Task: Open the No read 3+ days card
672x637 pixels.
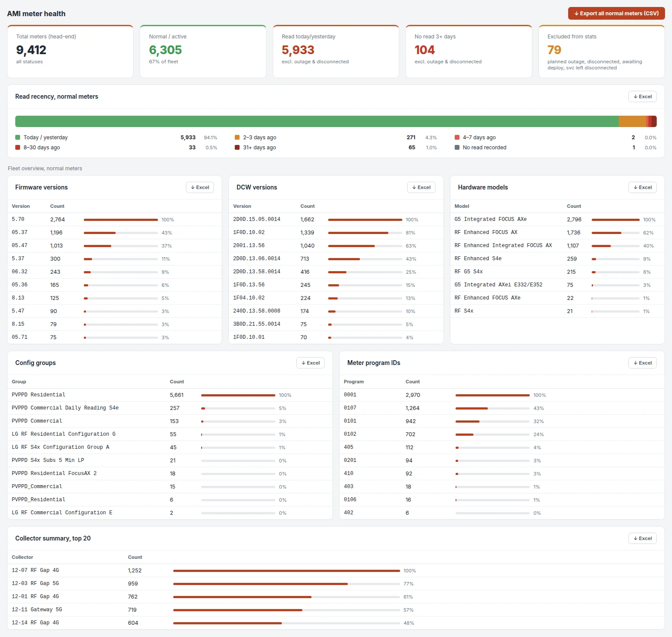Action: tap(469, 52)
